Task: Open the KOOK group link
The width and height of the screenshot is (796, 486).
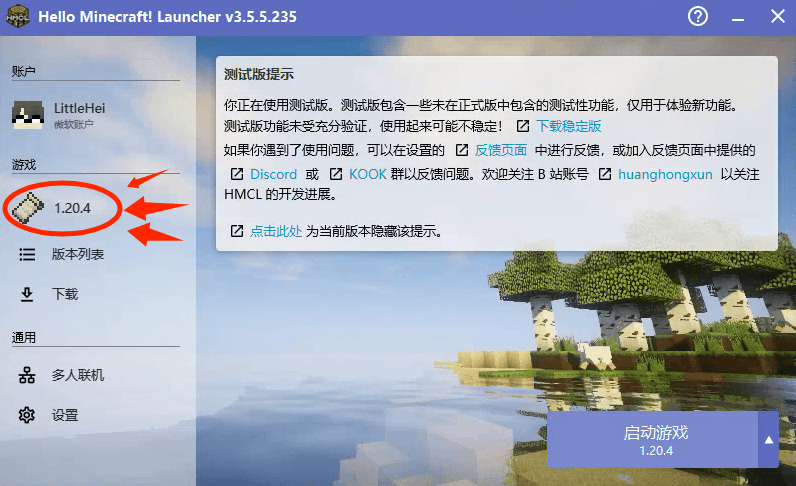Action: click(368, 174)
